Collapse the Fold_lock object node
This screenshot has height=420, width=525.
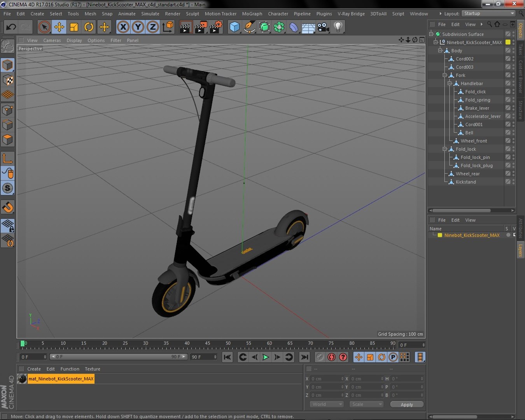tap(445, 149)
